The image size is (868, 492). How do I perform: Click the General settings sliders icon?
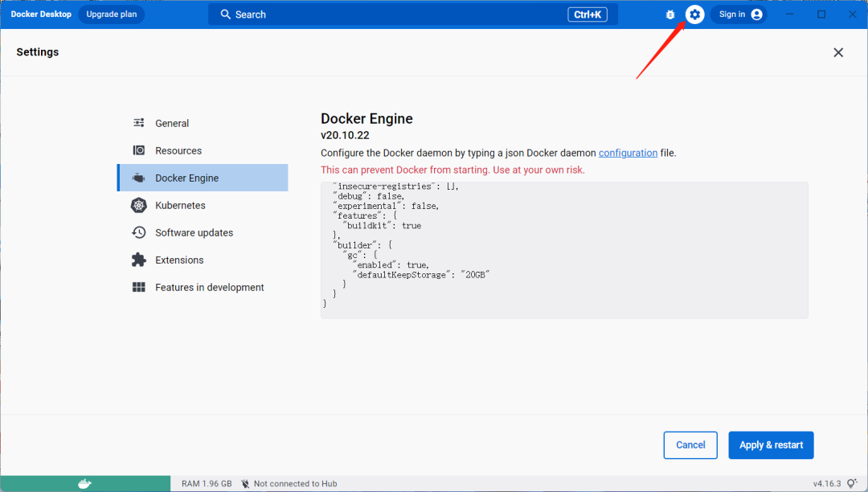(x=138, y=123)
